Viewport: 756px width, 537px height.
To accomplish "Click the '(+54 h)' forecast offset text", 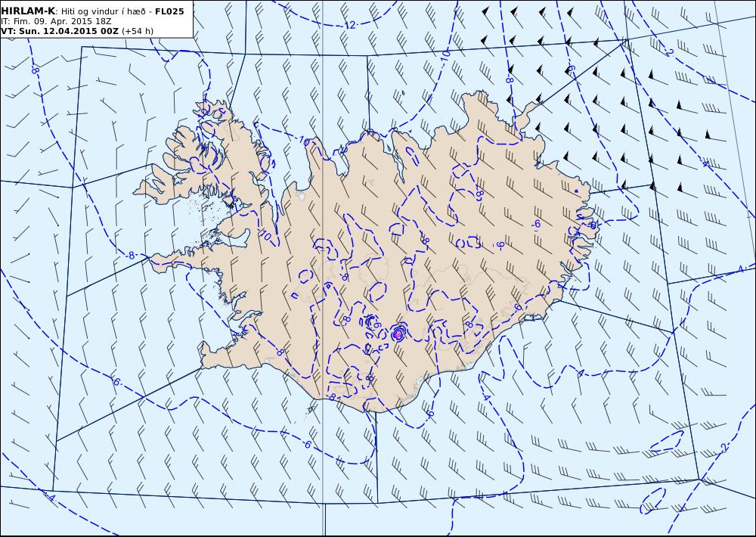I will coord(138,31).
